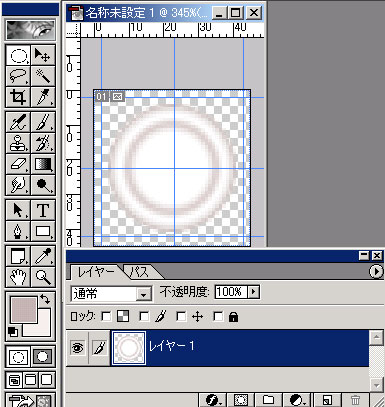Viewport: 385px width, 407px height.
Task: Enable lock image pixels checkbox
Action: [144, 316]
